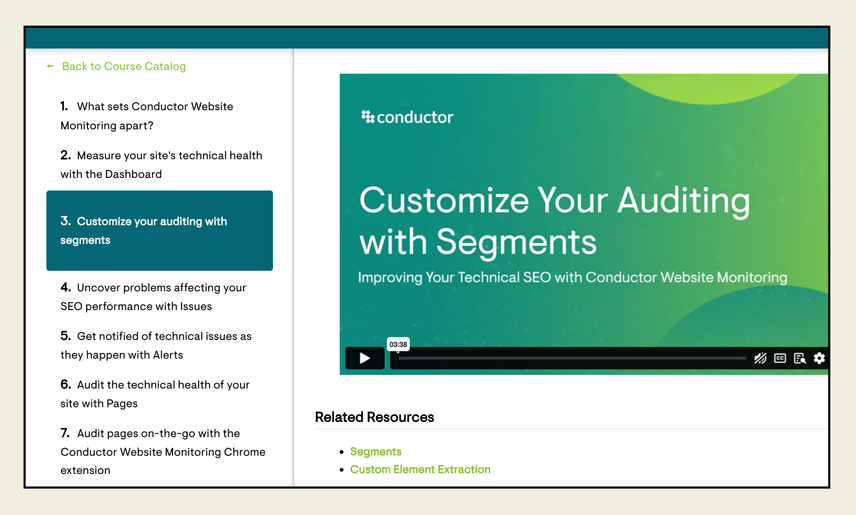Open lesson 6 Audit technical health with Pages
The image size is (856, 515).
click(x=154, y=394)
